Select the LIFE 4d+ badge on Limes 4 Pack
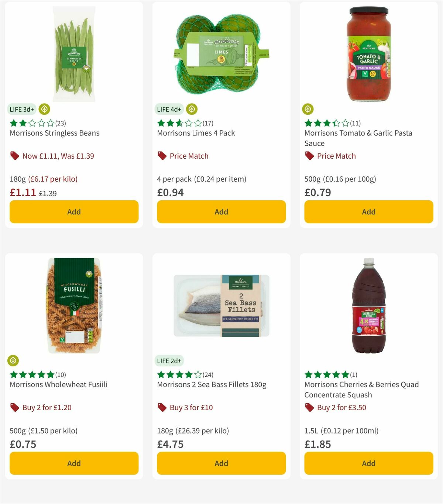This screenshot has height=504, width=443. tap(169, 109)
